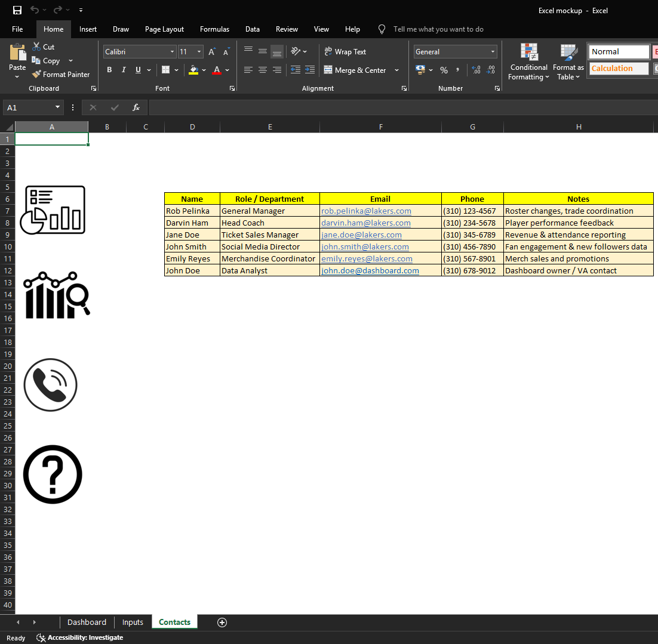Add a new sheet with plus button
Screen dimensions: 658x644
(x=222, y=622)
